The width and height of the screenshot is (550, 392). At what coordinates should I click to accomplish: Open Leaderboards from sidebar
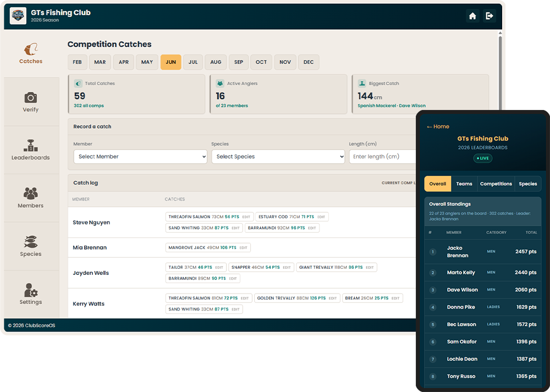31,150
